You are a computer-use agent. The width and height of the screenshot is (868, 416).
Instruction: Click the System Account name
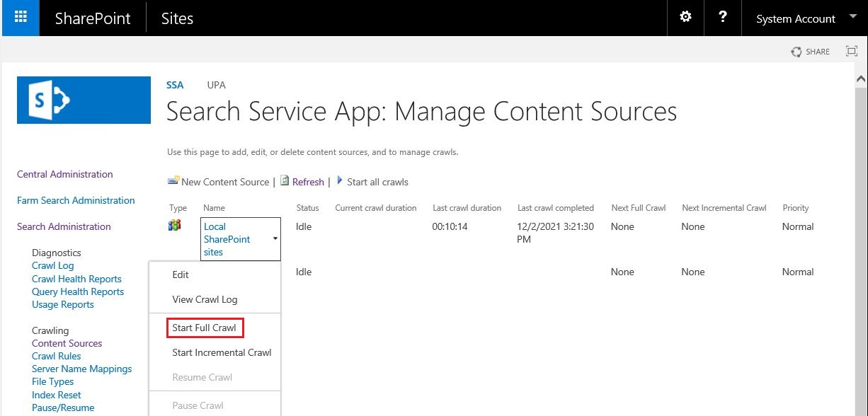click(x=796, y=19)
